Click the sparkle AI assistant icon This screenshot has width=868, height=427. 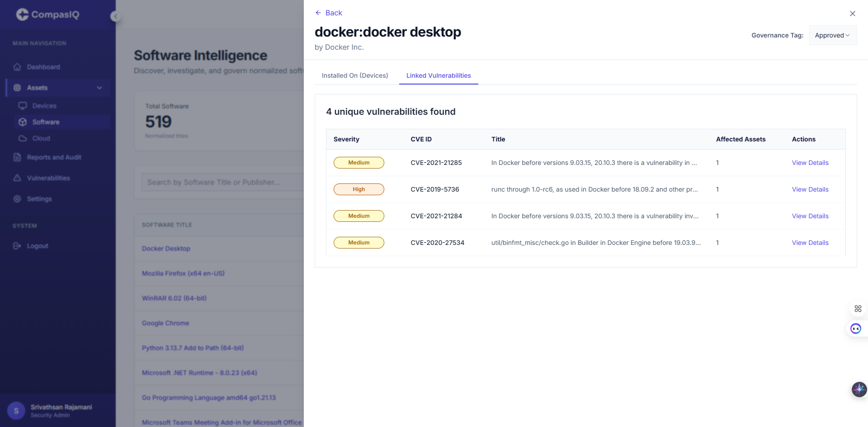[859, 389]
